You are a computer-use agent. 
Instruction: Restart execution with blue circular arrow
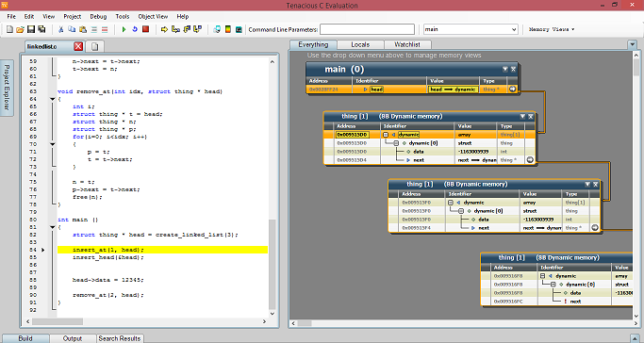(134, 29)
